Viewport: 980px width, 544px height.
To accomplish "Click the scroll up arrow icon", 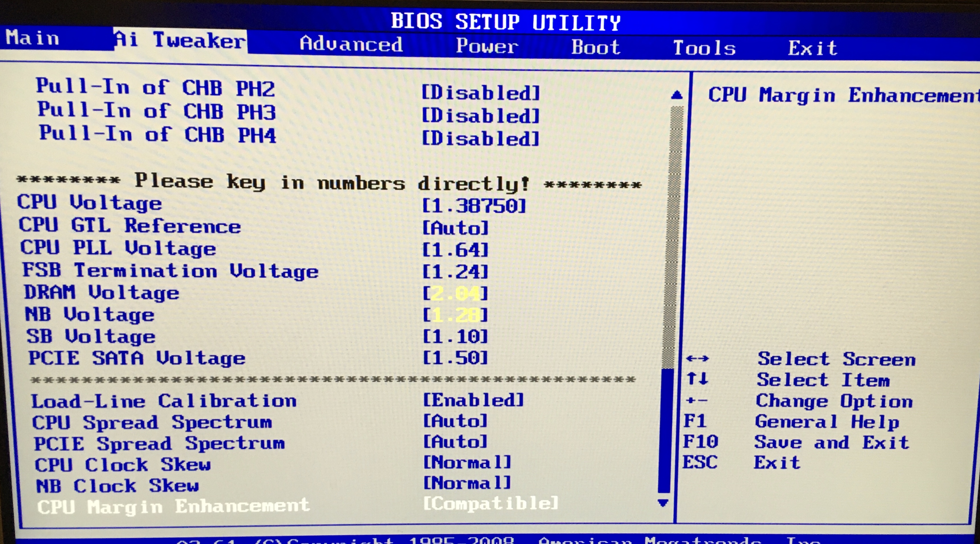I will tap(677, 95).
